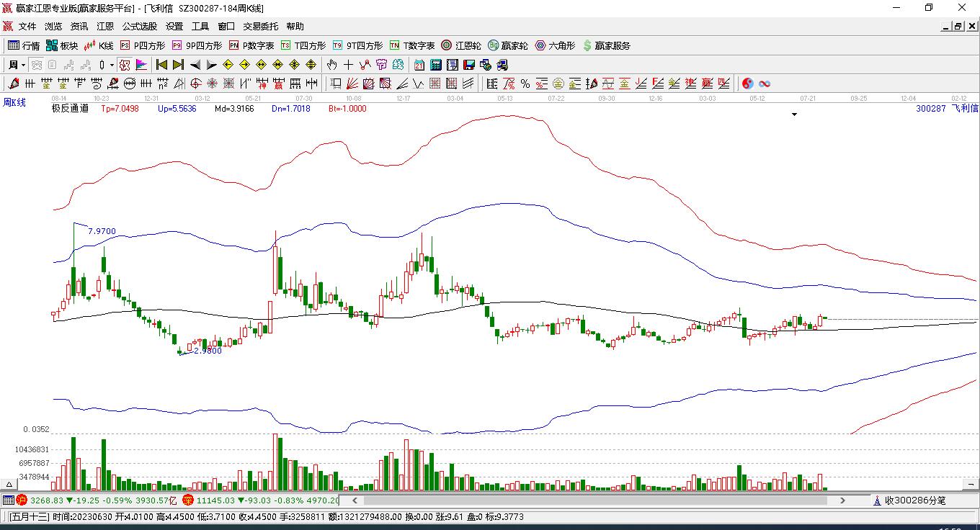Open the T数字表 tool
This screenshot has width=980, height=530.
tap(412, 45)
